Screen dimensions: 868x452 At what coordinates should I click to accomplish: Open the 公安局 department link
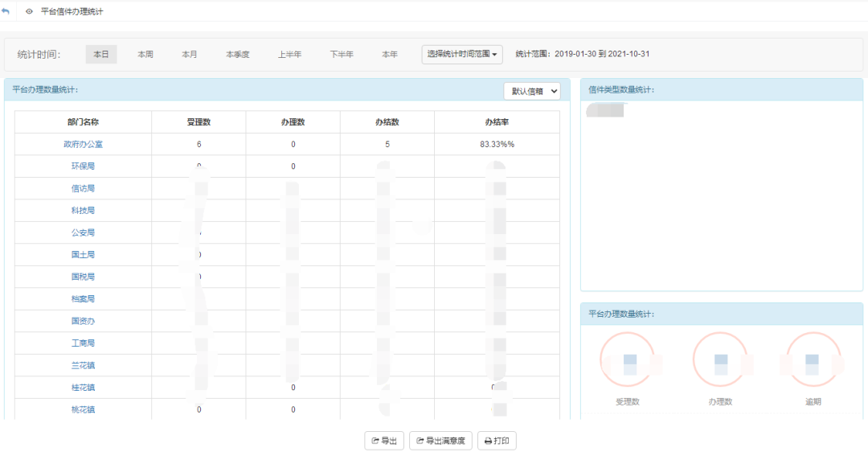point(83,232)
